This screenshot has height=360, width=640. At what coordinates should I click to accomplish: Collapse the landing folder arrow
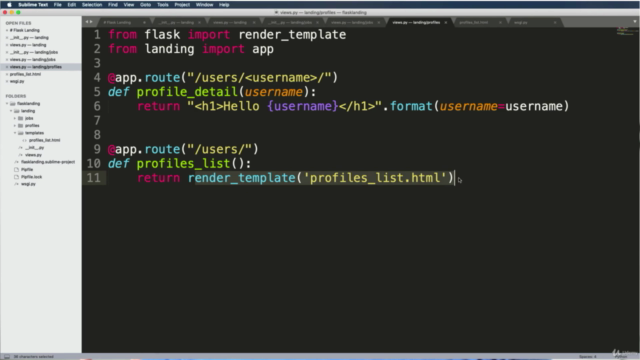coord(11,111)
